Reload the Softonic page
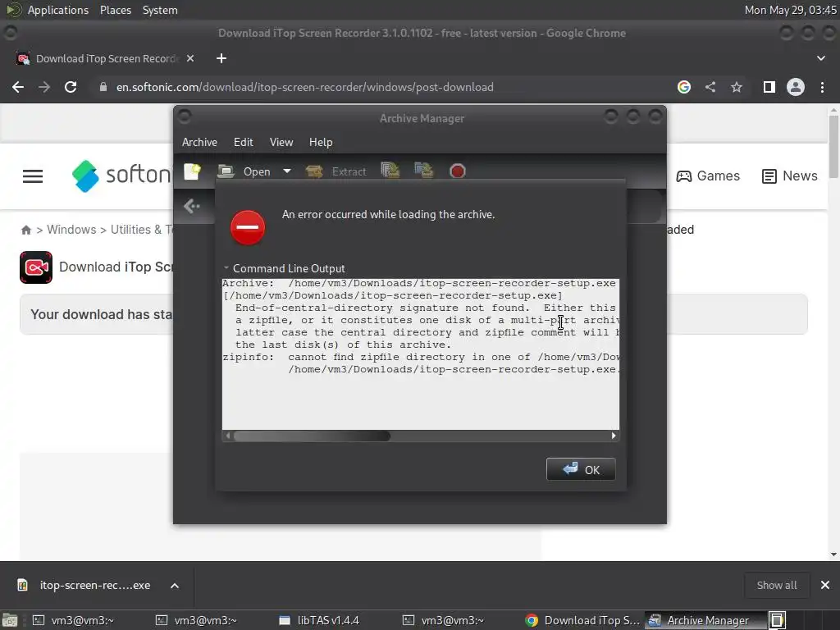Viewport: 840px width, 630px height. pos(71,87)
